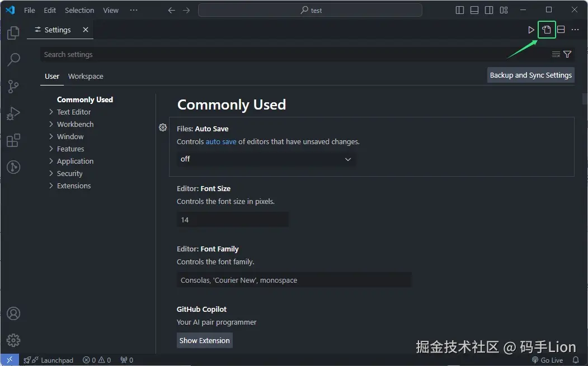Image resolution: width=588 pixels, height=366 pixels.
Task: Start Go Live server in status bar
Action: 548,360
